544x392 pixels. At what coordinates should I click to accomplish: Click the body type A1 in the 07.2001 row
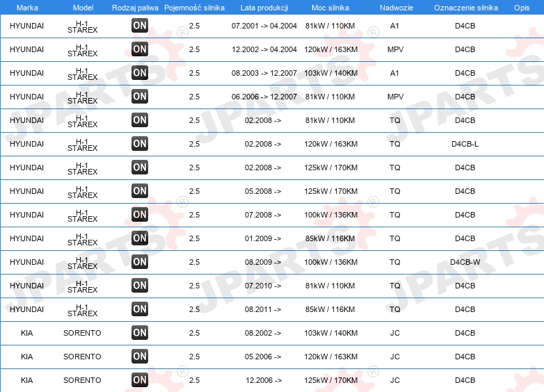(394, 26)
